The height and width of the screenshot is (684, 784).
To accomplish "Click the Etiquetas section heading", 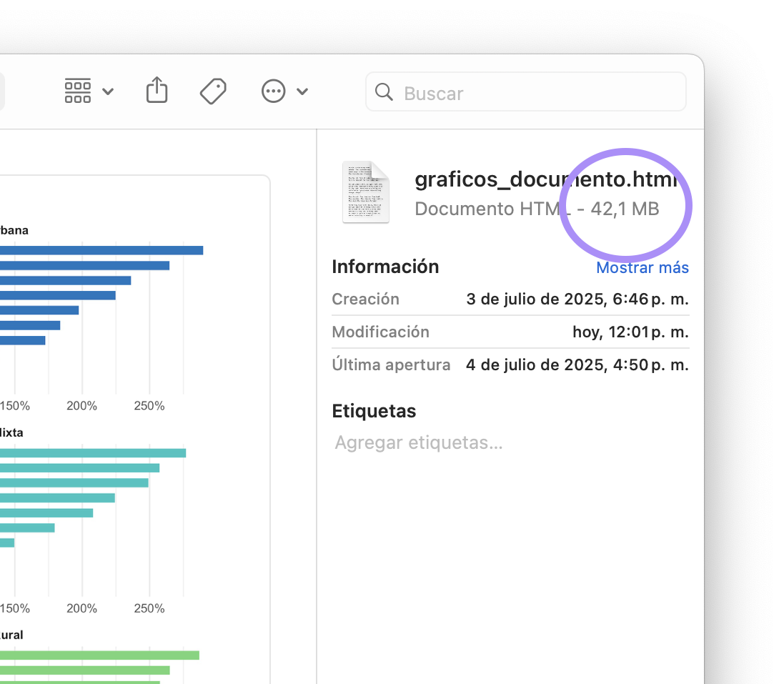I will click(x=374, y=411).
